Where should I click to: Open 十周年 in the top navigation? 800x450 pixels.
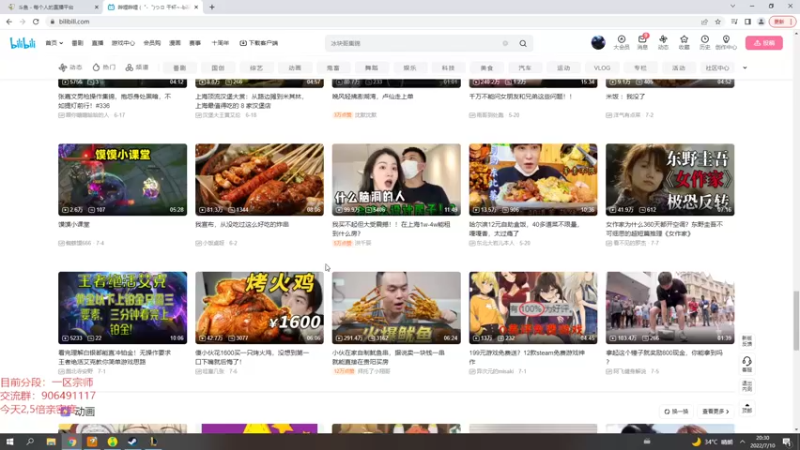tap(220, 43)
